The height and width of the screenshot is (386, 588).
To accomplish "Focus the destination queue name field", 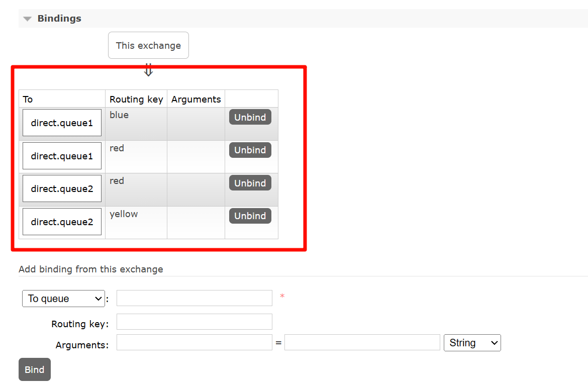I will [194, 298].
